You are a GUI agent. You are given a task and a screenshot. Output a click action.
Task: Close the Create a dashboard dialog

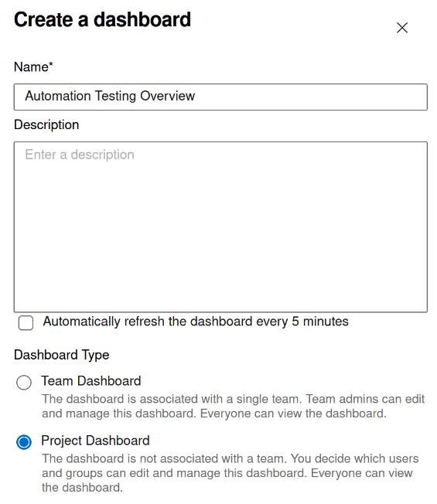[x=402, y=28]
